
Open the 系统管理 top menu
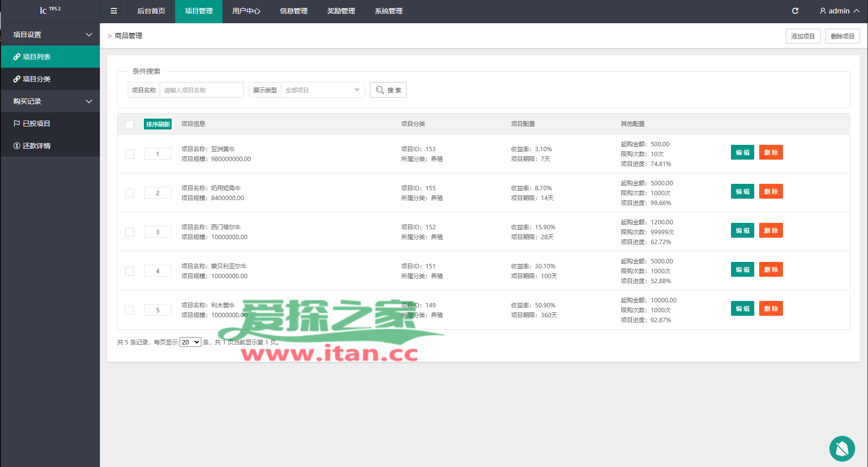click(x=388, y=11)
